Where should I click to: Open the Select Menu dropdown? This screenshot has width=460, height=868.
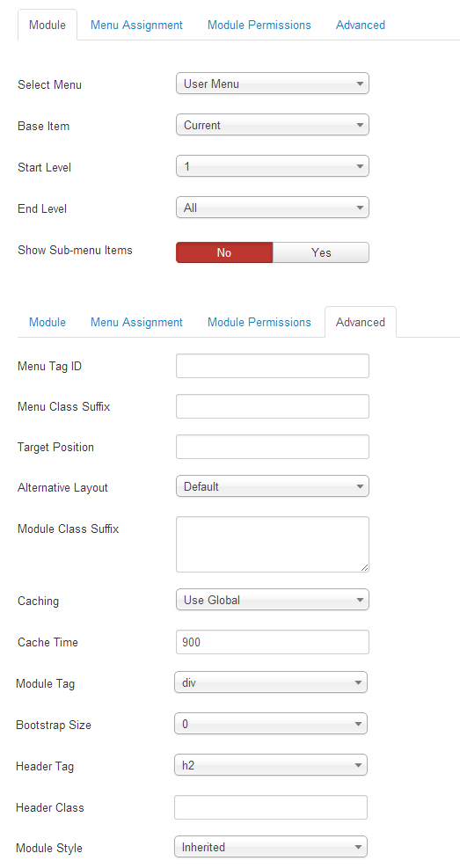[273, 84]
